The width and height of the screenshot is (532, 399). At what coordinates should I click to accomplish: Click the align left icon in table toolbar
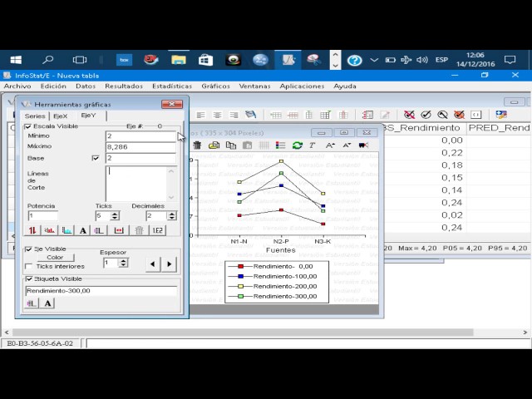(201, 115)
